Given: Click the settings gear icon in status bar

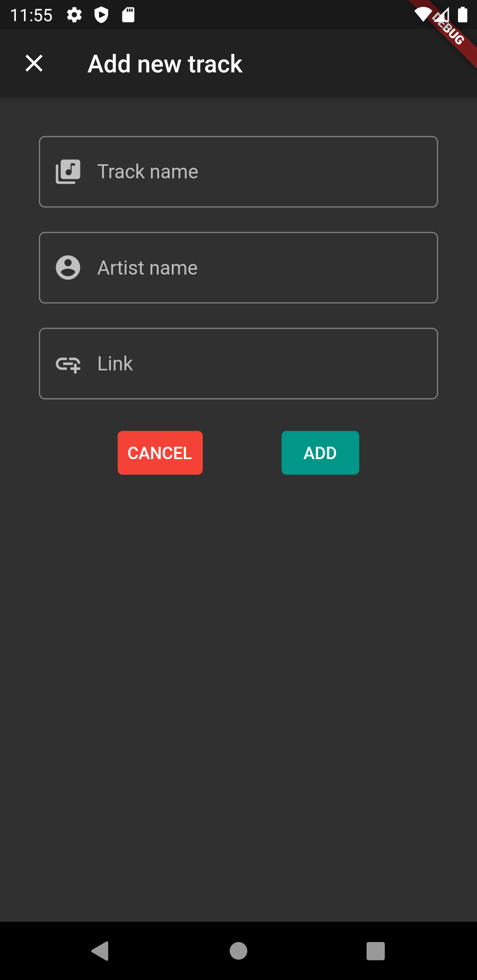Looking at the screenshot, I should [x=74, y=15].
